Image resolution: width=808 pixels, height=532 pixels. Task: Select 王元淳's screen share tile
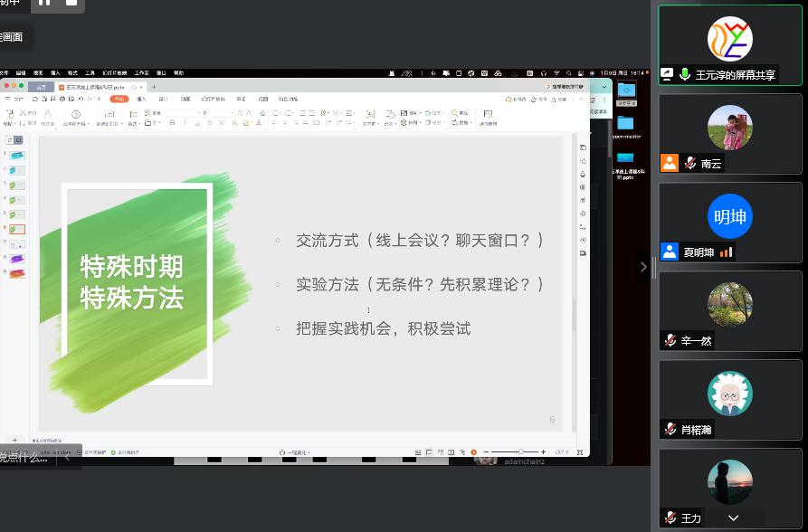point(729,44)
